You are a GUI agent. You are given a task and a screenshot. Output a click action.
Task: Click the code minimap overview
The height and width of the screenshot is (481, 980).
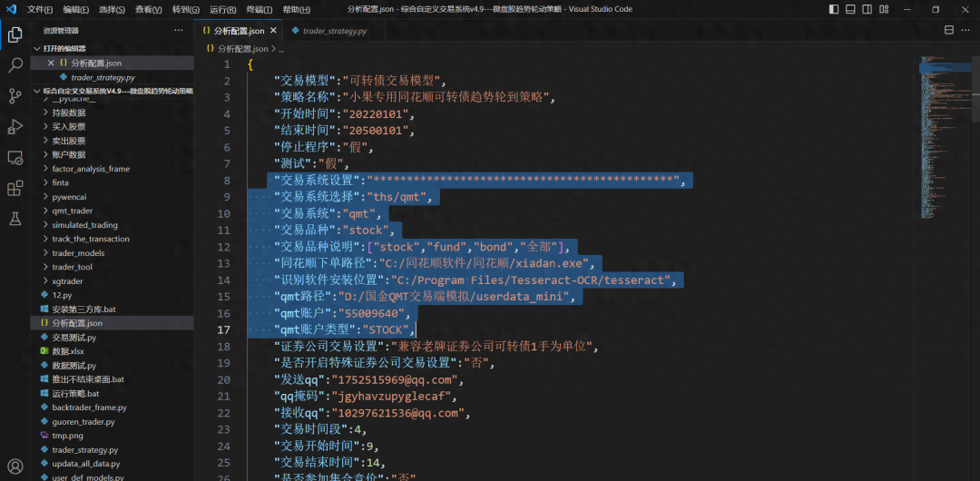[x=944, y=138]
